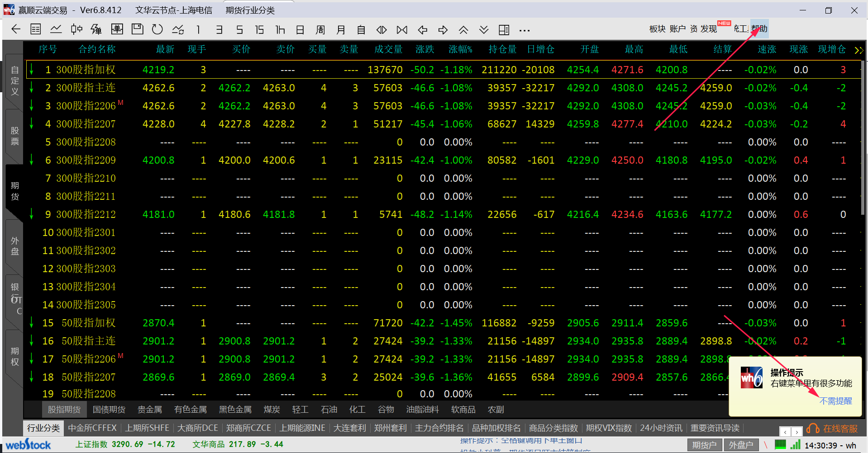Image resolution: width=868 pixels, height=453 pixels.
Task: Sort by the 涨幅% column header
Action: 460,49
